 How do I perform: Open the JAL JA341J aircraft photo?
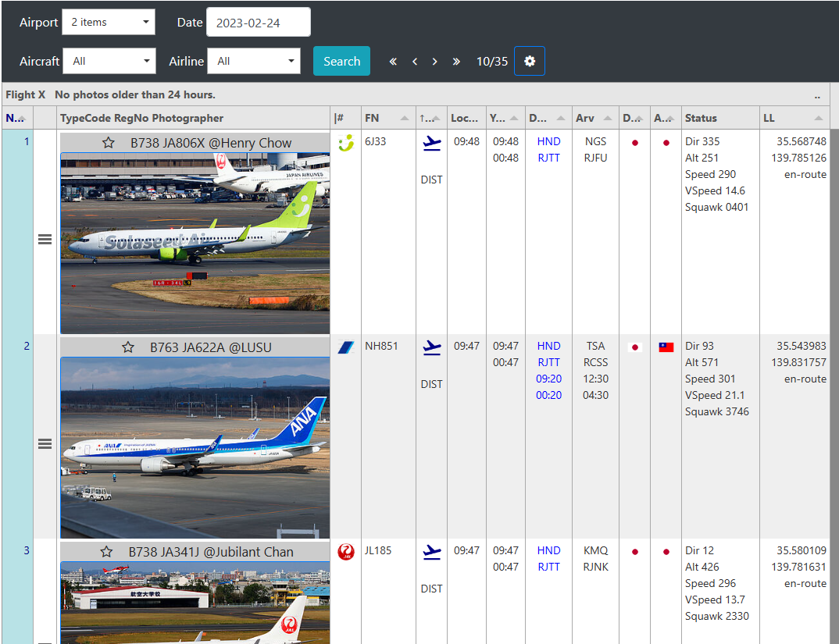(195, 603)
